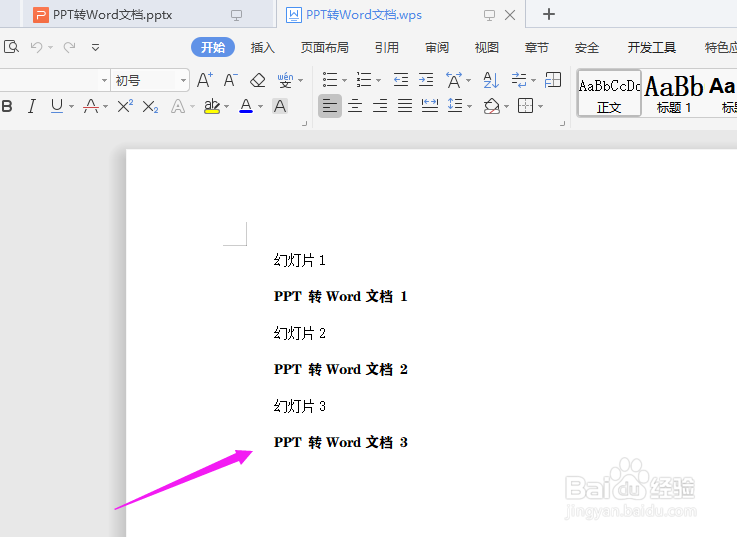Open the phonetic guide (wén) tool
This screenshot has height=537, width=737.
tap(285, 80)
